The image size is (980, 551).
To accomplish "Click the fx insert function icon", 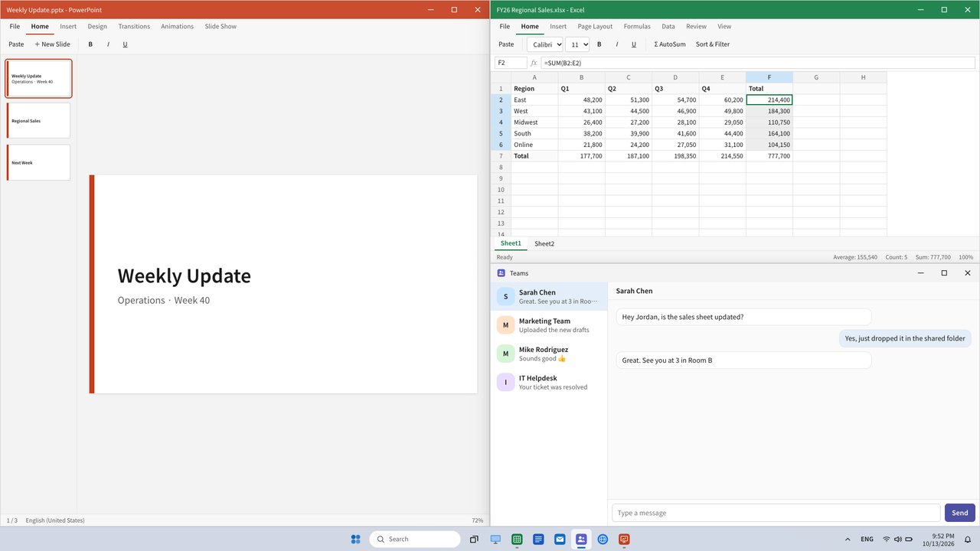I will click(534, 63).
